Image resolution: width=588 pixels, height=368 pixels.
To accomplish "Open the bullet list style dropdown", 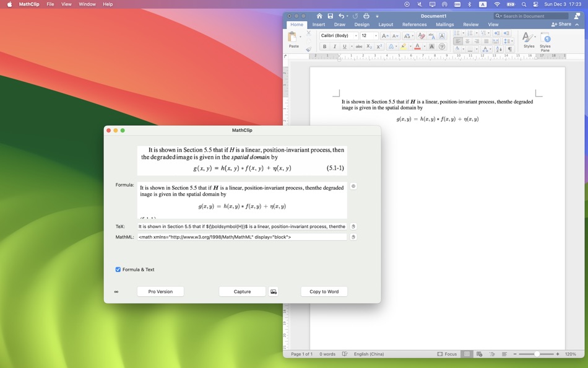I will point(463,33).
